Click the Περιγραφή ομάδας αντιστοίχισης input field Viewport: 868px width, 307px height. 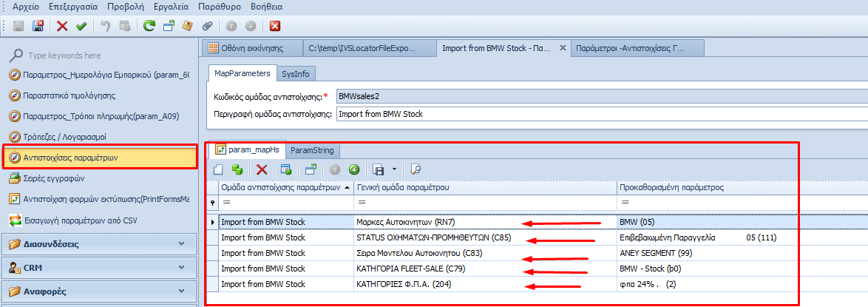600,114
